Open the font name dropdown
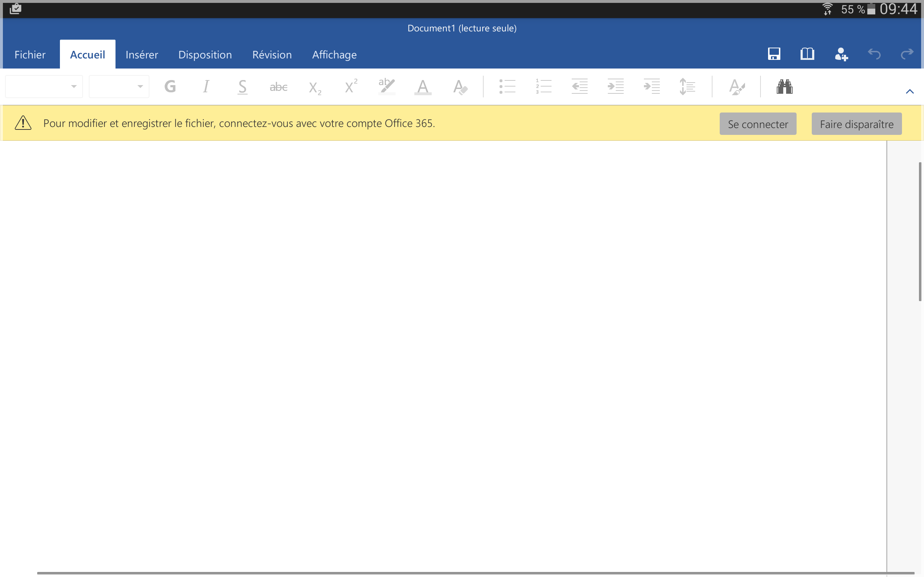Image resolution: width=924 pixels, height=577 pixels. coord(44,87)
